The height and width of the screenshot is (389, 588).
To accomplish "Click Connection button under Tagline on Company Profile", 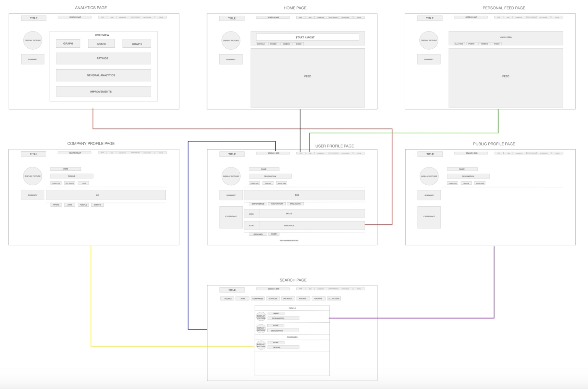I will [x=56, y=183].
